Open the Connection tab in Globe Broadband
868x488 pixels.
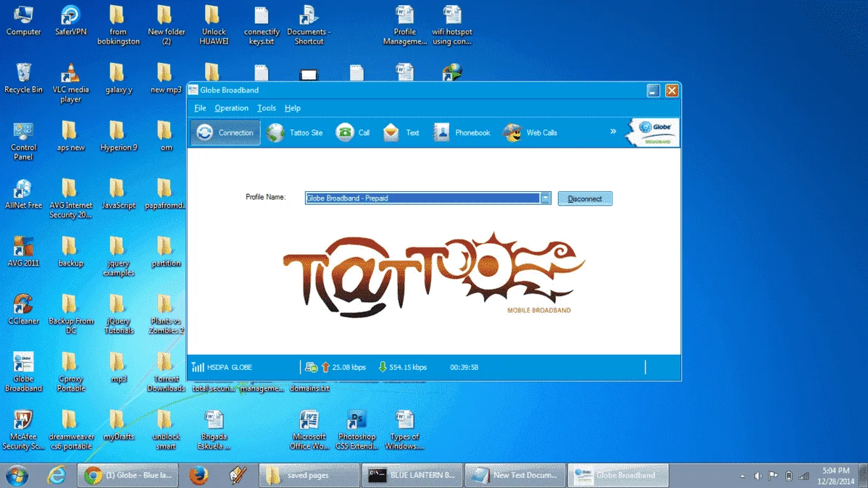tap(225, 132)
